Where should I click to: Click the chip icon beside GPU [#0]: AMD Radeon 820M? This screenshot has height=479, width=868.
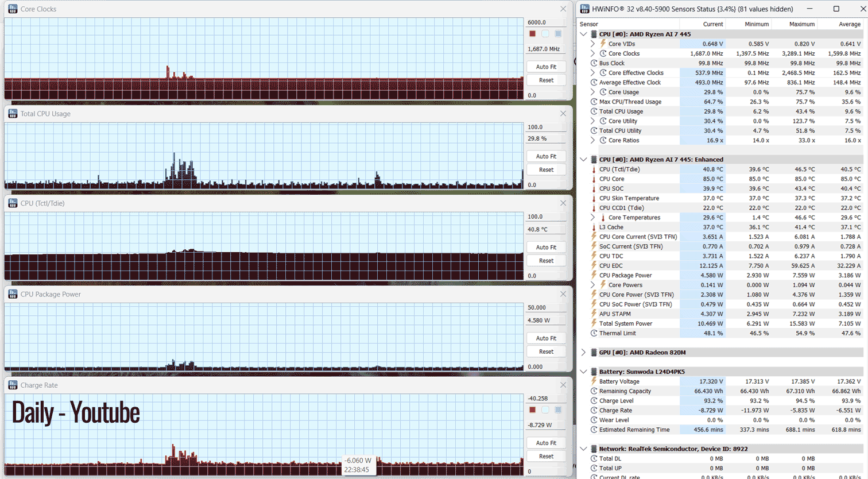(x=594, y=353)
